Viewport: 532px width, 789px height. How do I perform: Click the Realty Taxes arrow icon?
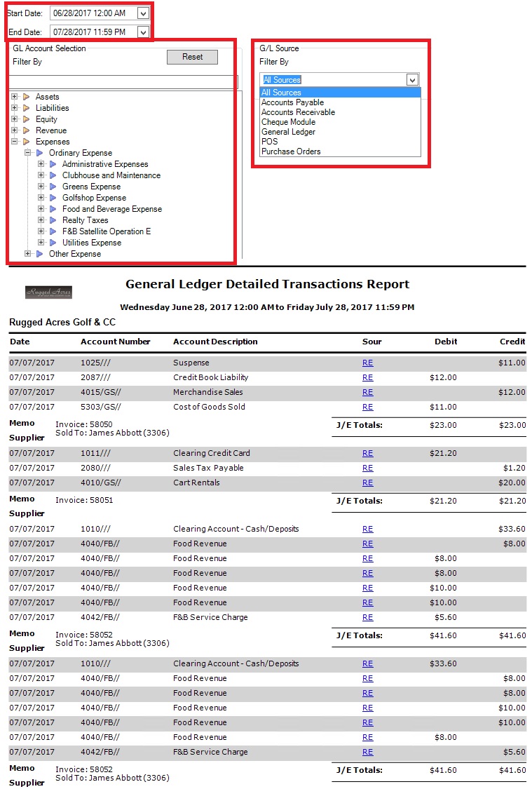pyautogui.click(x=53, y=220)
